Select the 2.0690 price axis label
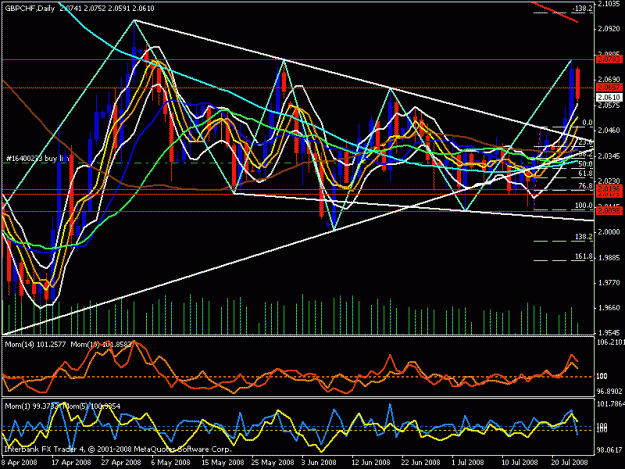Screen dimensions: 625x469 coord(610,80)
